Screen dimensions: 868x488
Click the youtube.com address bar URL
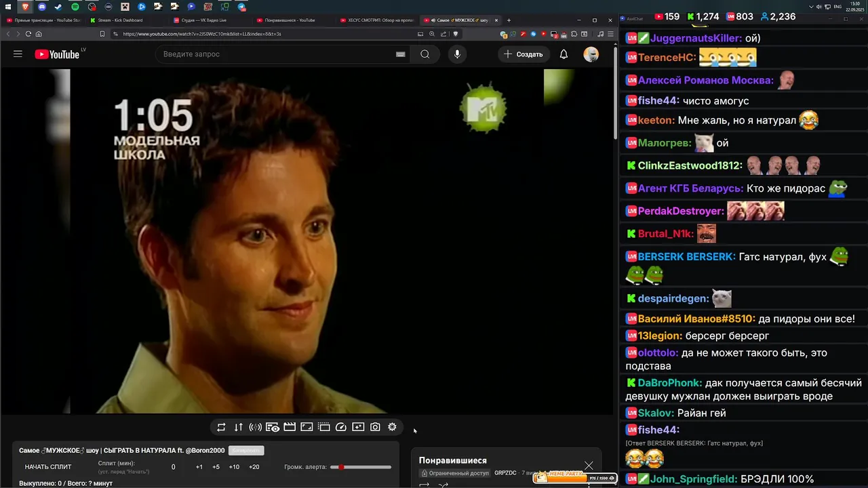click(x=202, y=34)
